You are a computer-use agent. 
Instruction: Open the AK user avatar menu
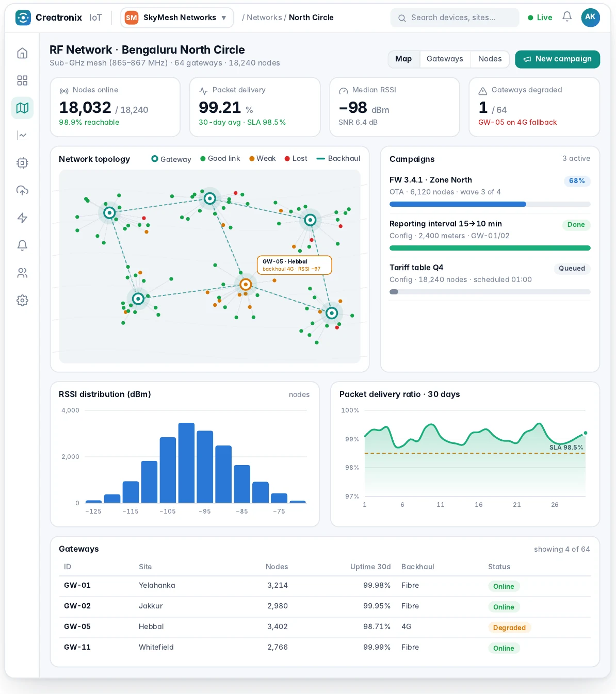(590, 18)
